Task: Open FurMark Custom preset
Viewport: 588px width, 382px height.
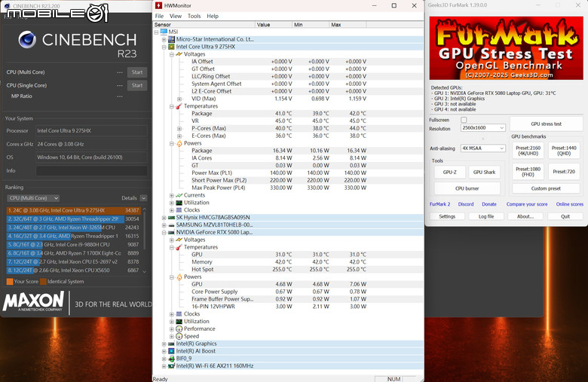Action: pyautogui.click(x=546, y=188)
